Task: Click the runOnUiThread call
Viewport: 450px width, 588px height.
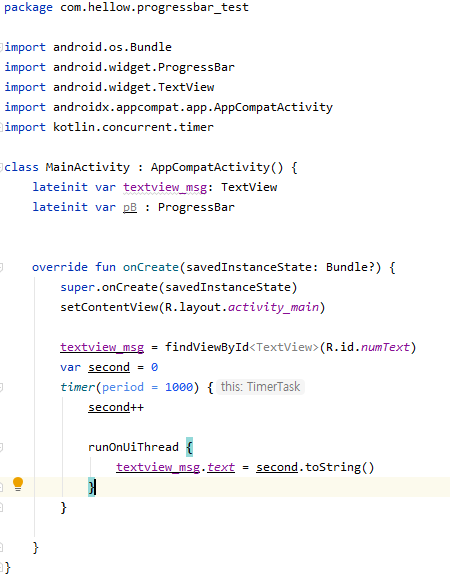Action: coord(133,447)
